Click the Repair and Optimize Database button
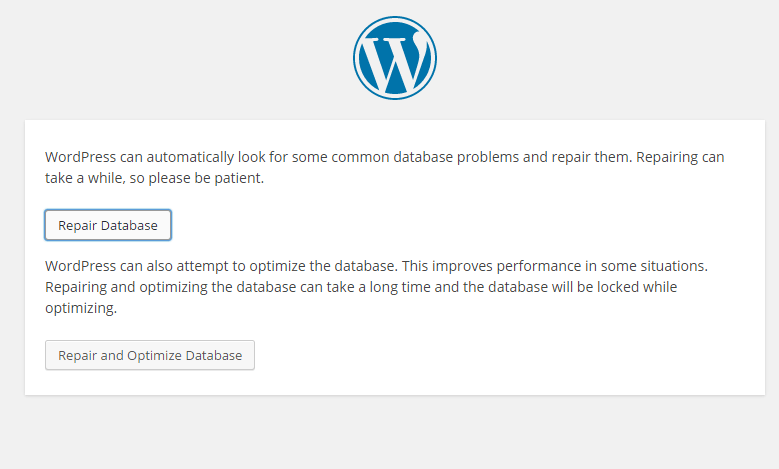This screenshot has width=779, height=469. tap(150, 355)
